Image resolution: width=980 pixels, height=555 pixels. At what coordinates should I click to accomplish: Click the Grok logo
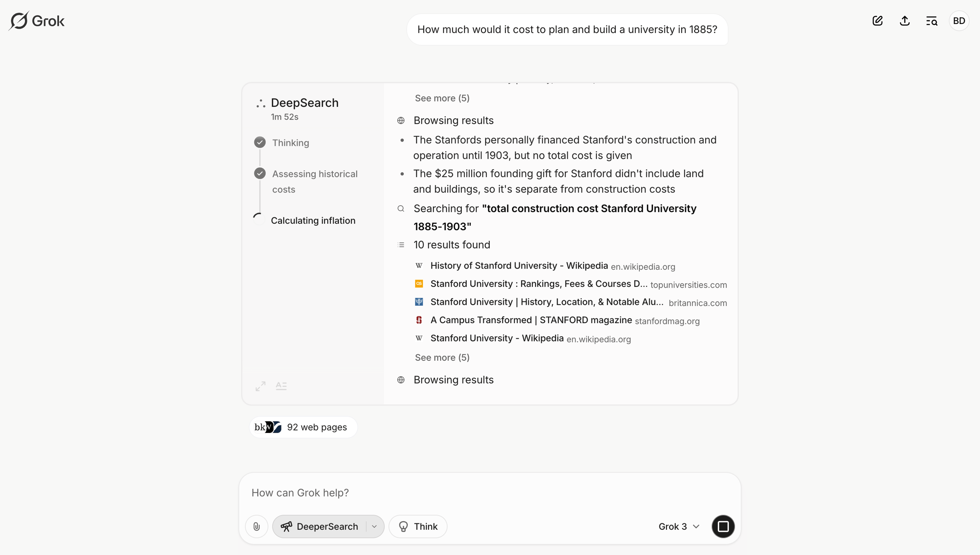point(36,21)
